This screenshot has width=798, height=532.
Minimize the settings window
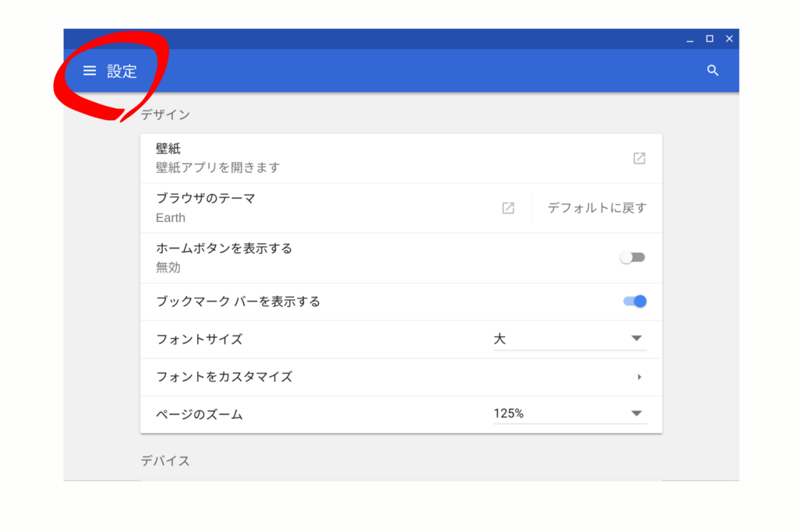[690, 39]
